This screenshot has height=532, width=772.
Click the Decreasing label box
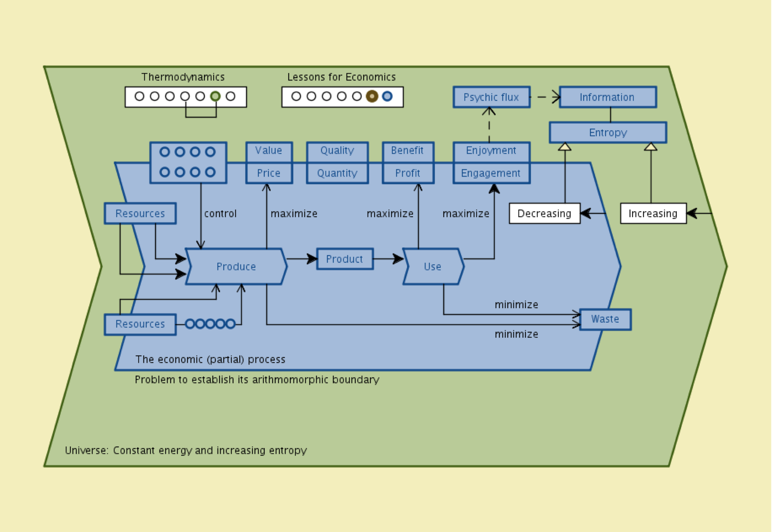pyautogui.click(x=544, y=213)
